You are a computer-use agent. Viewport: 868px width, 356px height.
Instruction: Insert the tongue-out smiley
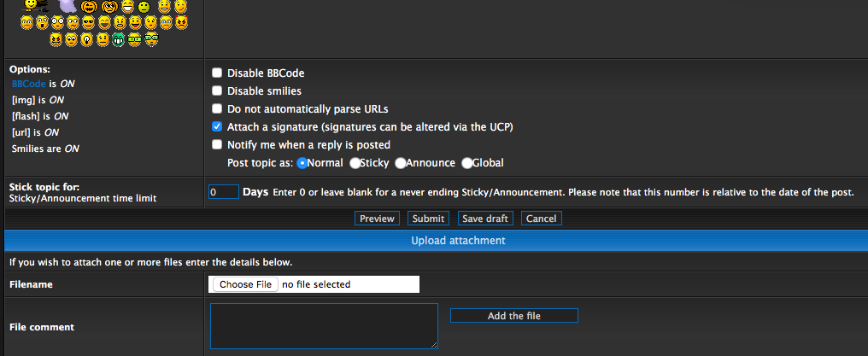(135, 22)
